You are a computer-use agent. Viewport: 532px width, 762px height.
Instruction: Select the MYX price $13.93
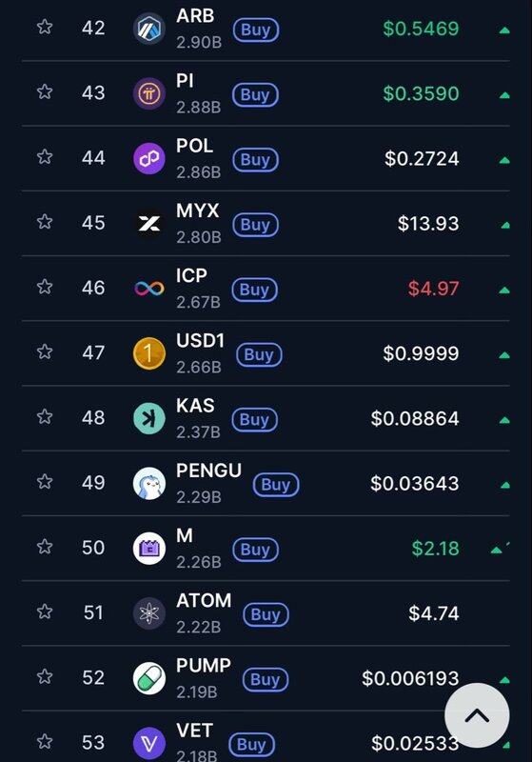tap(428, 224)
